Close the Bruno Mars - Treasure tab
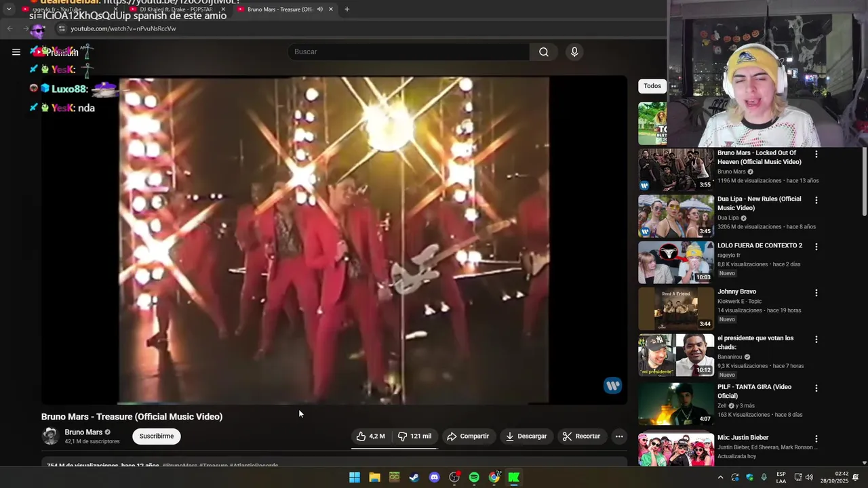Screen dimensions: 868x488 331,9
